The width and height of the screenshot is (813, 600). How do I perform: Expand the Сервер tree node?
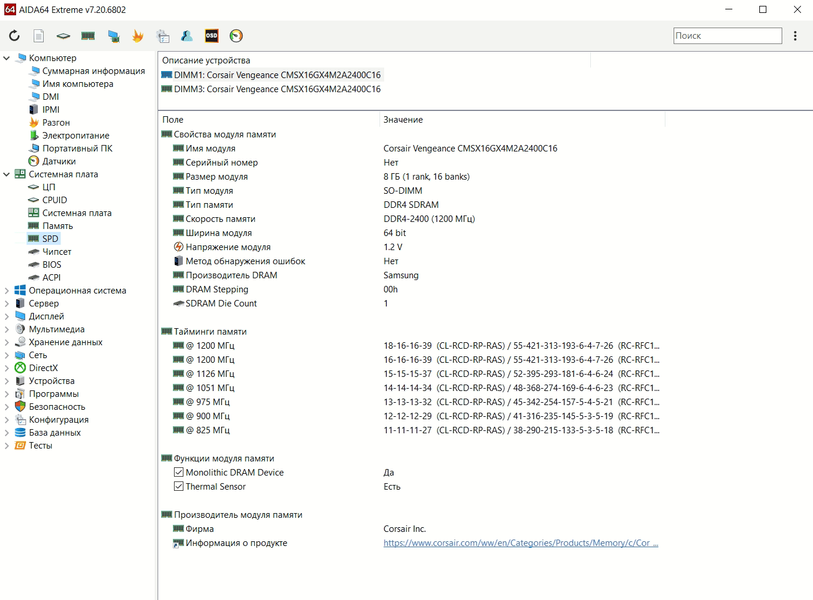6,303
